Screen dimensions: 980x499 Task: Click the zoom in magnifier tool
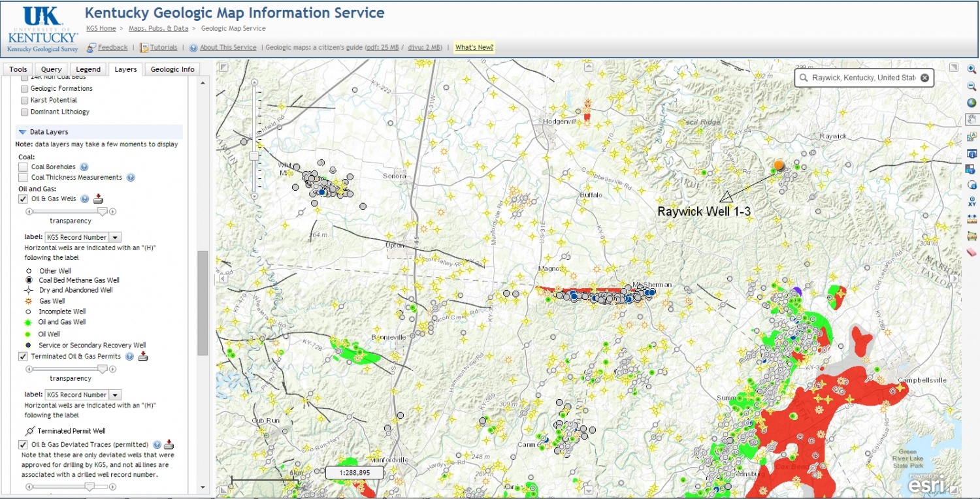pos(972,69)
